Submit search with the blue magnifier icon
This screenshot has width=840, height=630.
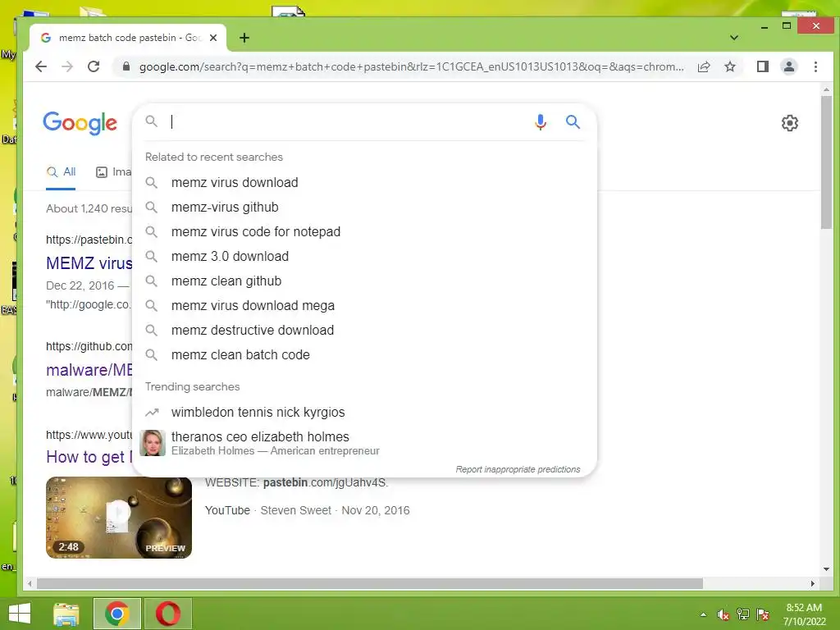[x=573, y=122]
